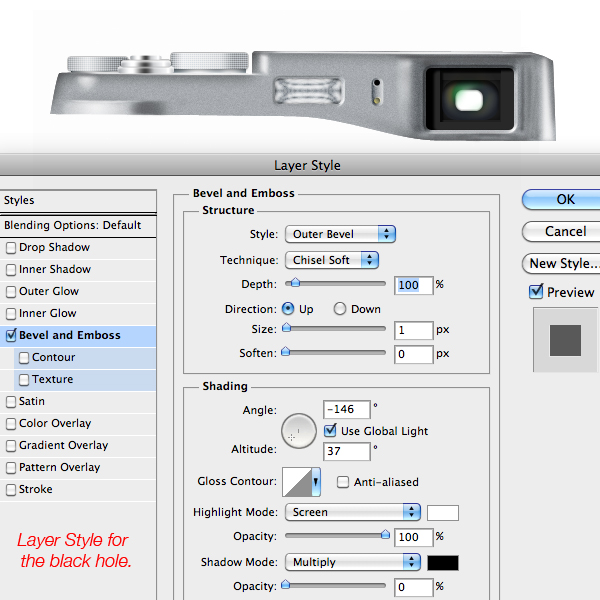
Task: Open the Stroke settings row label
Action: pos(36,489)
